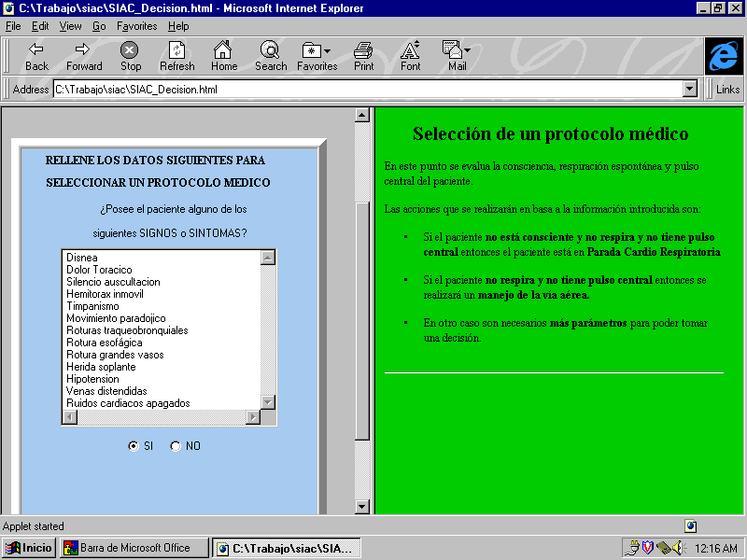Refresh the page using the toolbar icon
This screenshot has width=747, height=560.
[176, 49]
